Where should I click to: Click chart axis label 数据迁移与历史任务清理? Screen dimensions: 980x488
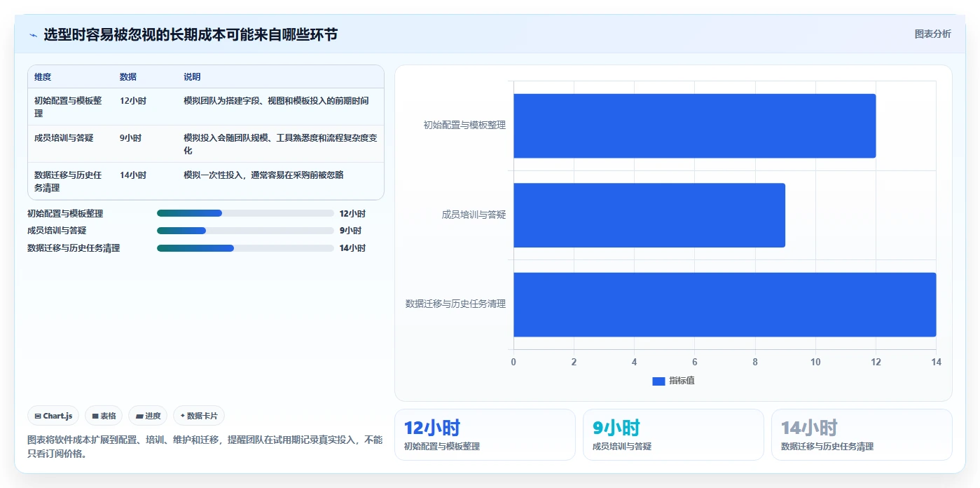coord(455,304)
